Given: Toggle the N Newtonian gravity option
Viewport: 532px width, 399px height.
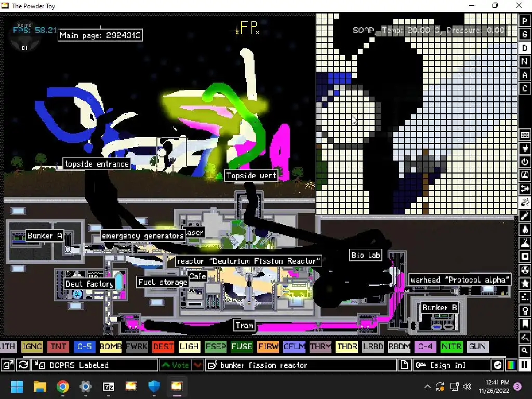Looking at the screenshot, I should [525, 61].
